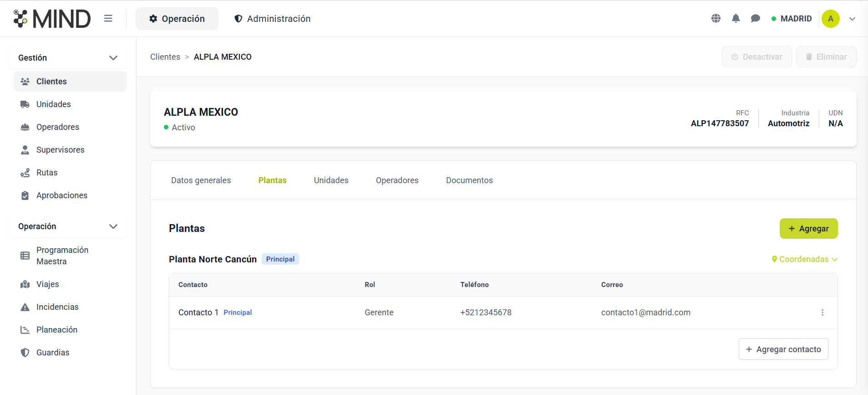
Task: Open the client Operadores tab
Action: 397,180
